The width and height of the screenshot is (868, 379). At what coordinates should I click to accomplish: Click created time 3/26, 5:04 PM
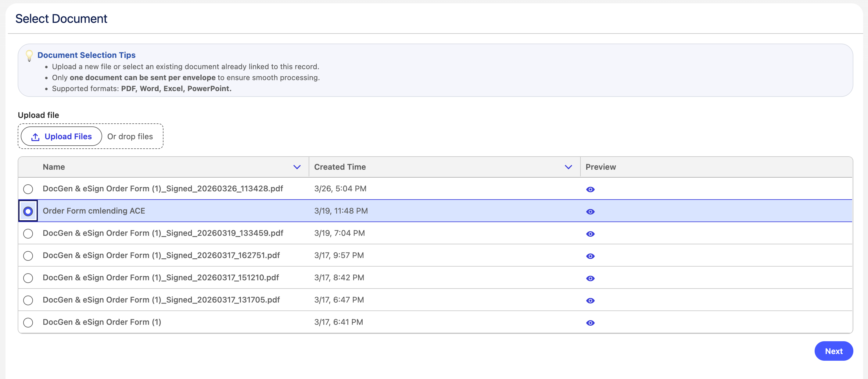[340, 189]
